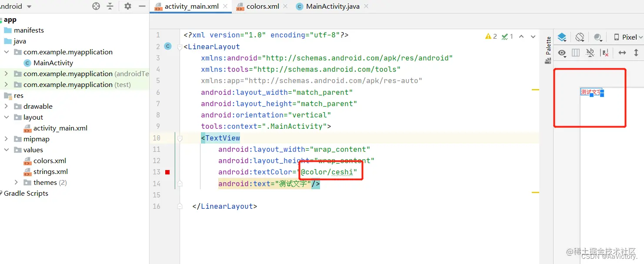Click the yellow warnings count indicator

coord(491,37)
